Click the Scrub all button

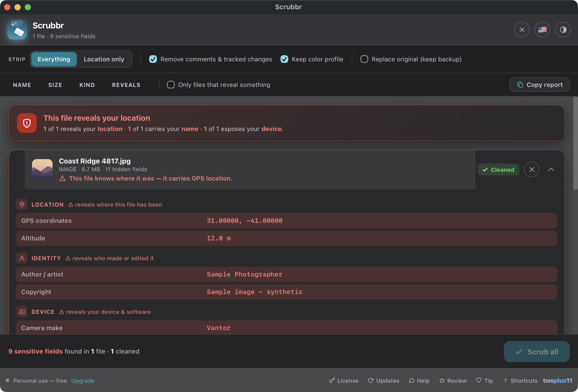[x=537, y=352]
